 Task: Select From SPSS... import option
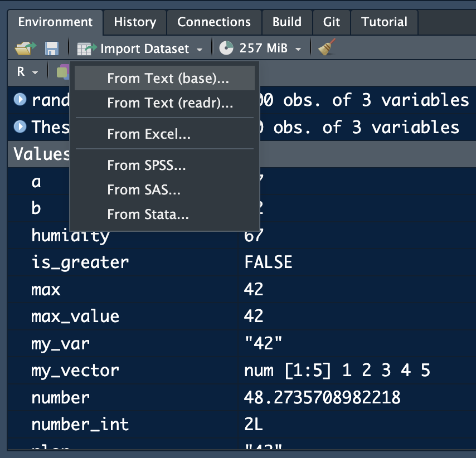click(x=146, y=165)
